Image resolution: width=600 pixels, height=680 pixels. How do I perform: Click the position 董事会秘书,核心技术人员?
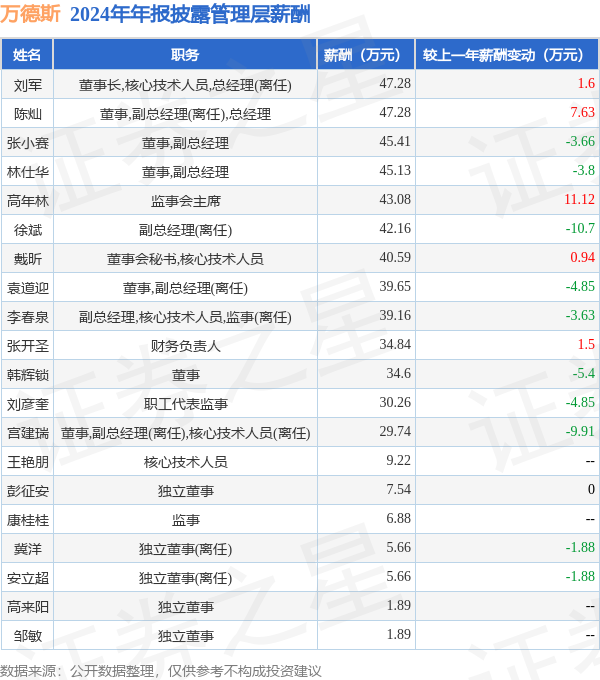tap(185, 259)
